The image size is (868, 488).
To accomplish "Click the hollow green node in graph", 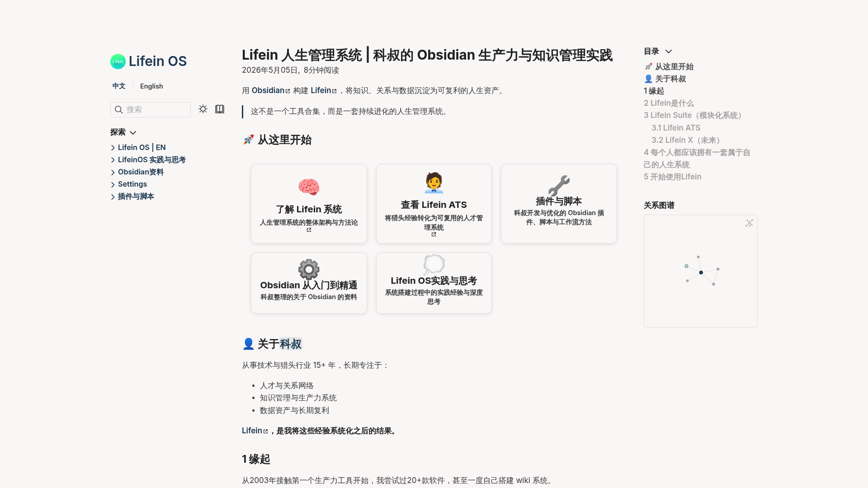I will click(x=686, y=266).
